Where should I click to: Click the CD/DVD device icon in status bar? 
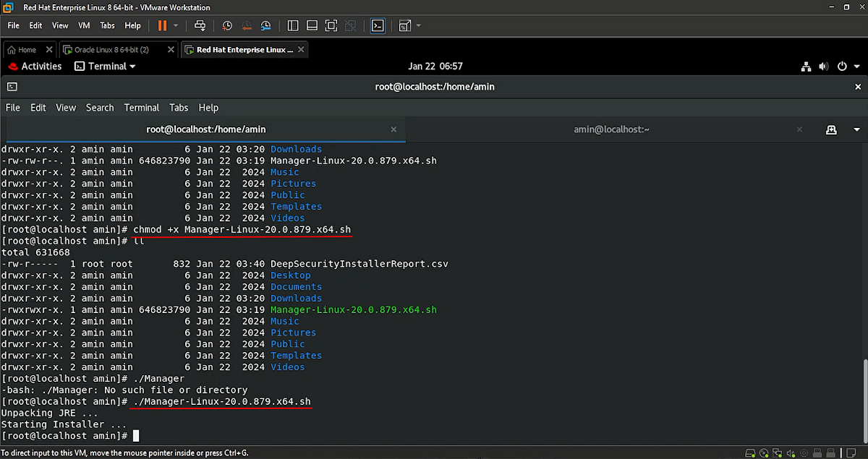(x=765, y=453)
